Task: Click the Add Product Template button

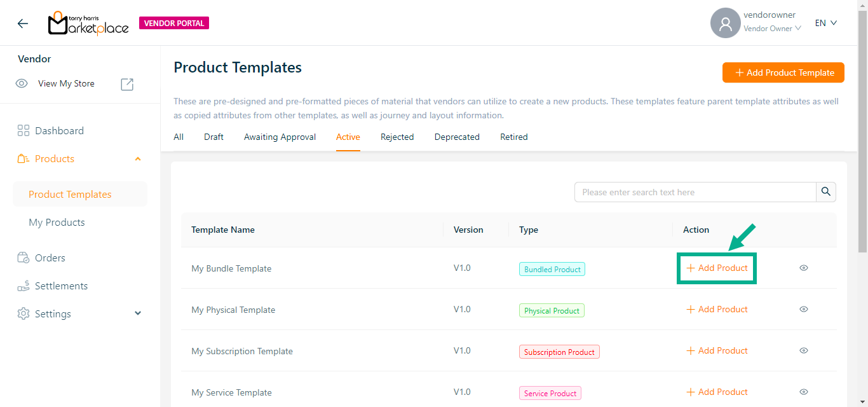Action: coord(783,72)
